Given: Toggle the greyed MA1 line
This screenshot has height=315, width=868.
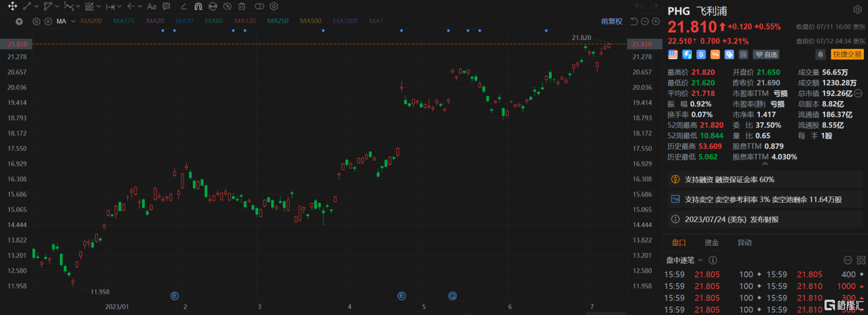Looking at the screenshot, I should coord(376,21).
